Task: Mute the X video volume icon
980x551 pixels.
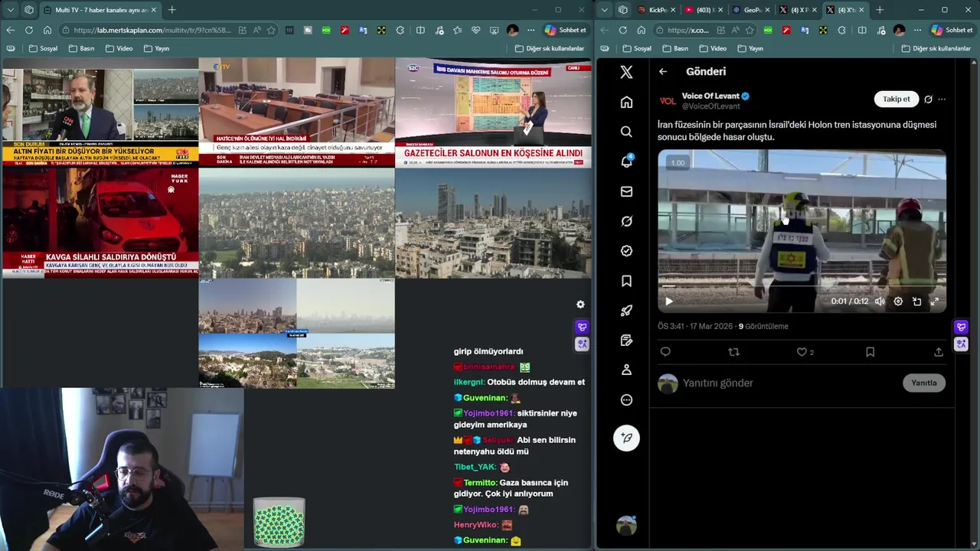Action: pos(880,302)
